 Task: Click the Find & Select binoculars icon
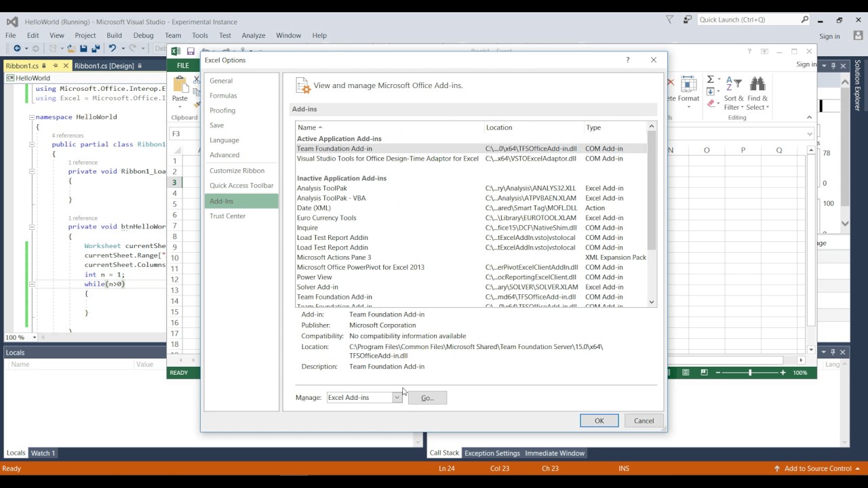(x=757, y=83)
